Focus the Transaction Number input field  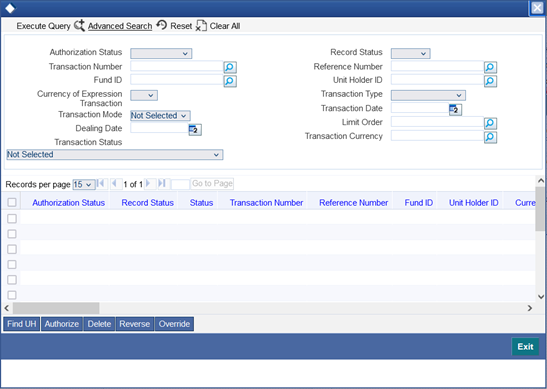pyautogui.click(x=177, y=66)
